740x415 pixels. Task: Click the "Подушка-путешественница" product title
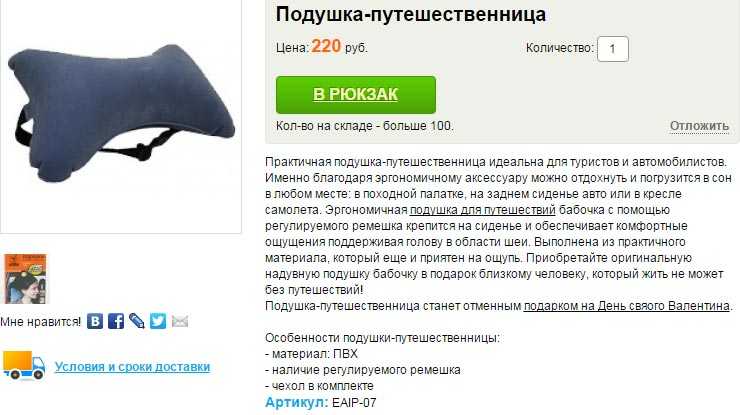pyautogui.click(x=411, y=14)
